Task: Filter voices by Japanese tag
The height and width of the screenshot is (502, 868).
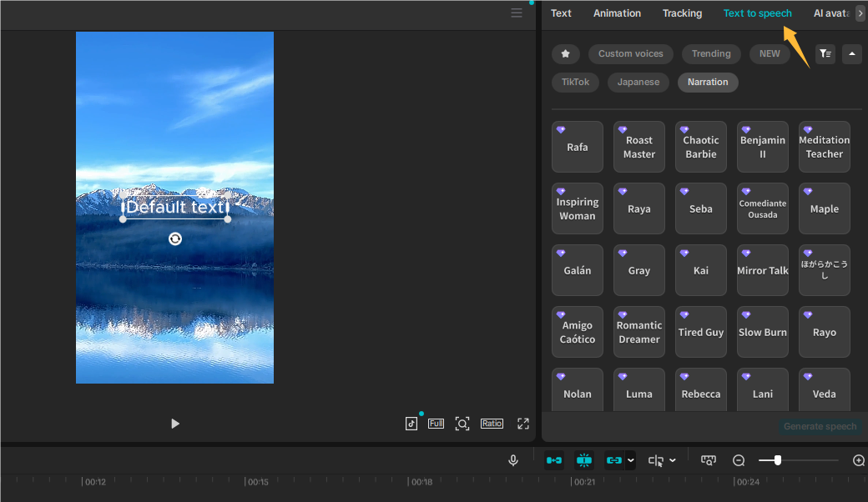Action: click(638, 83)
